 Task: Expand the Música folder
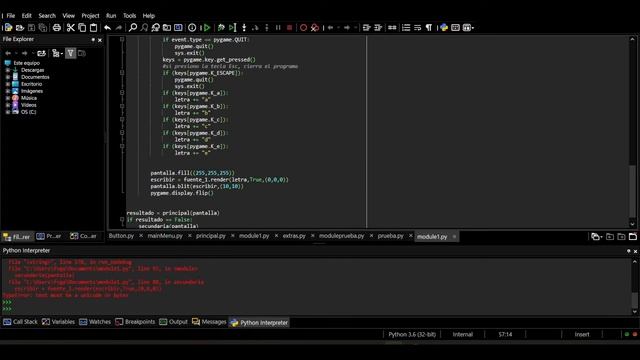click(x=8, y=98)
